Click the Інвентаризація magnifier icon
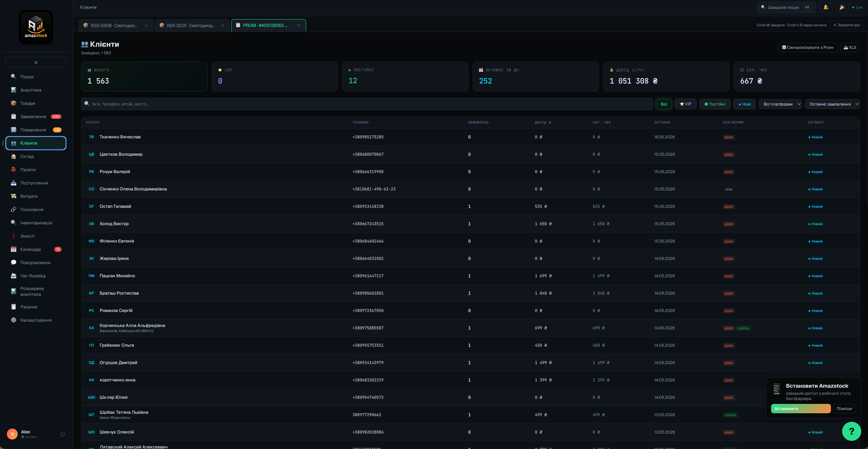 [x=13, y=223]
